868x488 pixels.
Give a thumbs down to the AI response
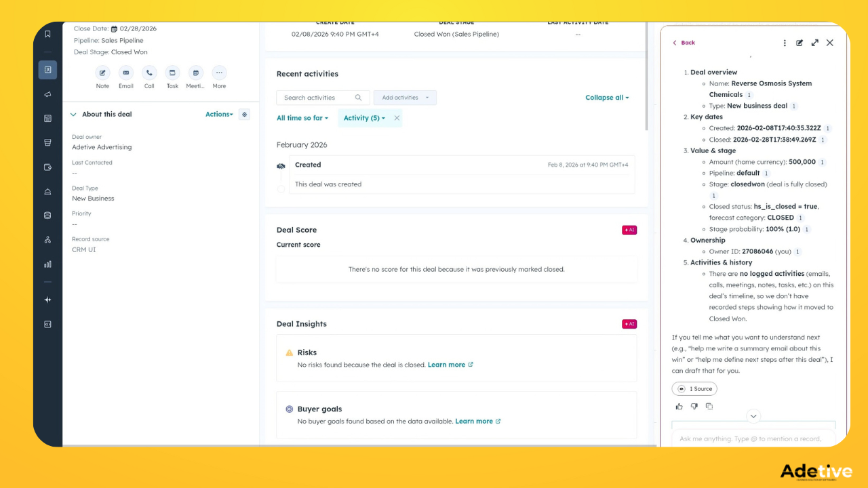point(694,405)
